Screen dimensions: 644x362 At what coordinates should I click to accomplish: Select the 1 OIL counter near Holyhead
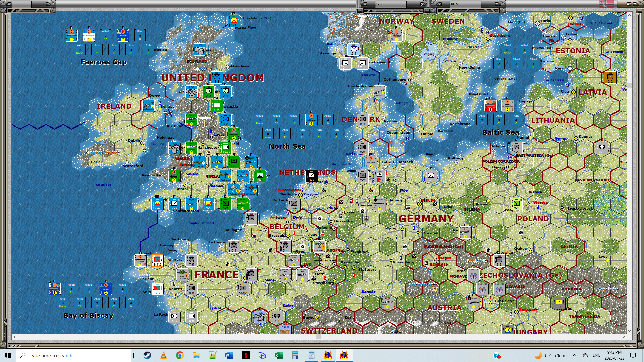click(x=174, y=148)
